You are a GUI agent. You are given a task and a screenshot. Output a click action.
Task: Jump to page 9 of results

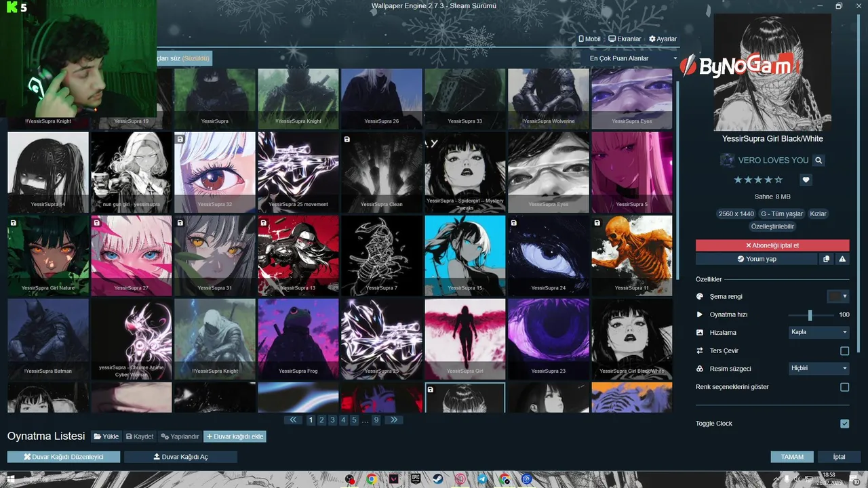(x=376, y=420)
